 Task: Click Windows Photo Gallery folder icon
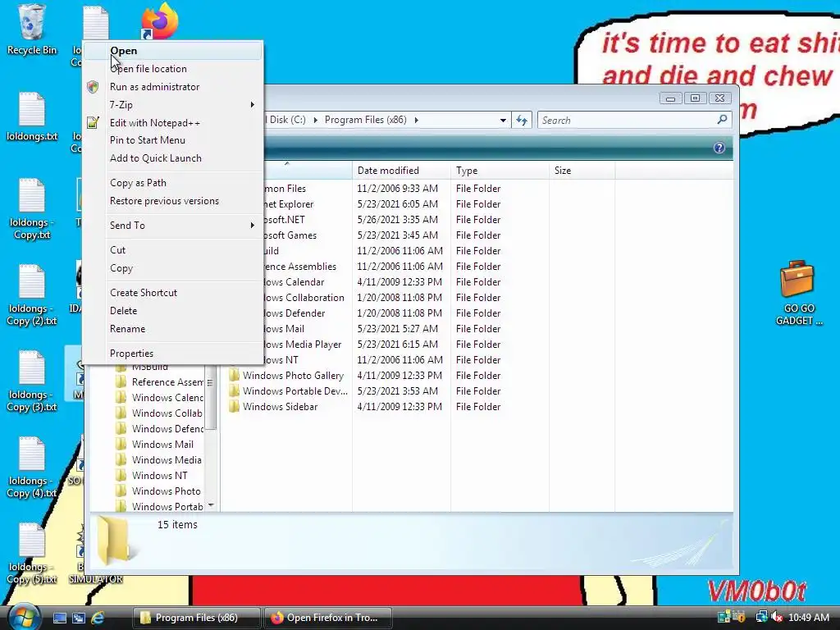click(234, 376)
